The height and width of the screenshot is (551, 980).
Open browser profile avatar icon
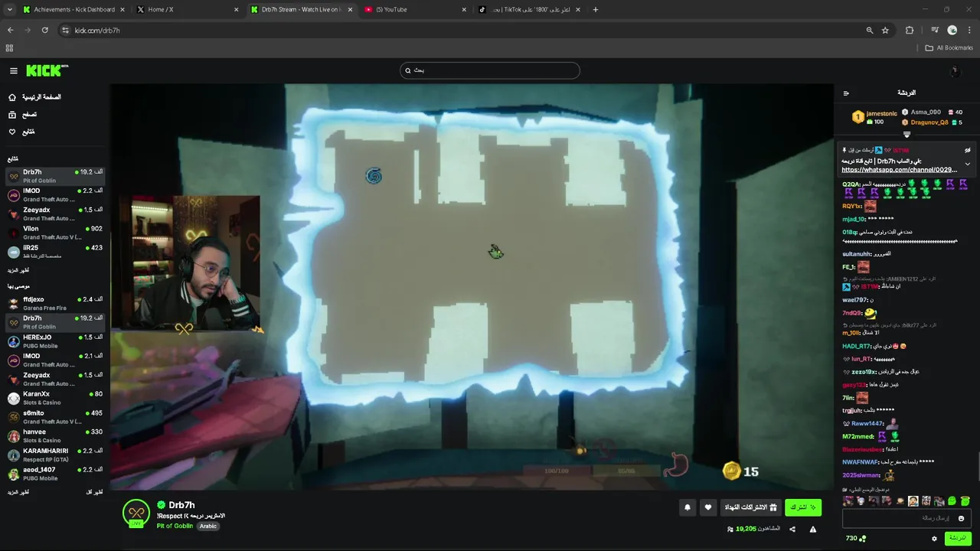coord(952,30)
